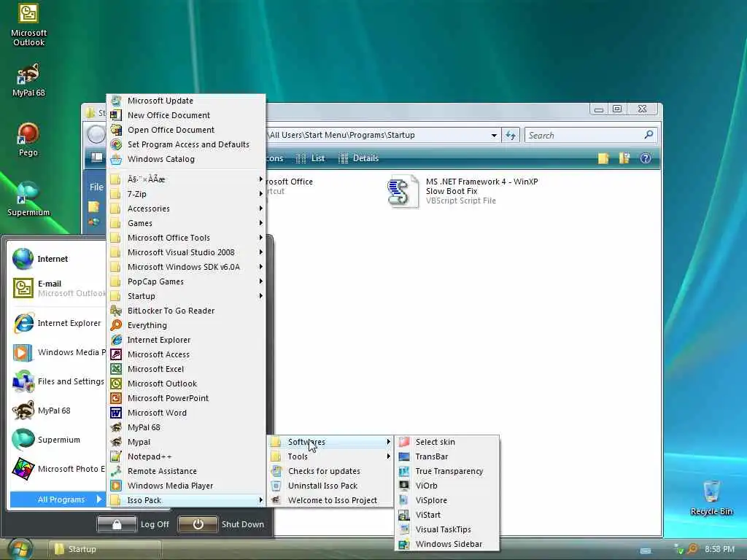Launch Mypal from programs list
This screenshot has height=560, width=747.
(x=186, y=442)
